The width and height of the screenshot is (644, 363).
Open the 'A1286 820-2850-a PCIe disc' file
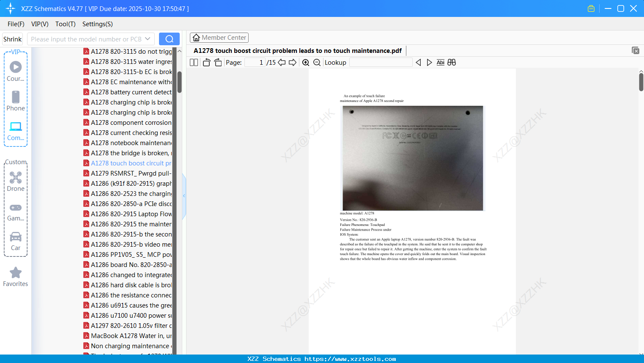coord(127,204)
